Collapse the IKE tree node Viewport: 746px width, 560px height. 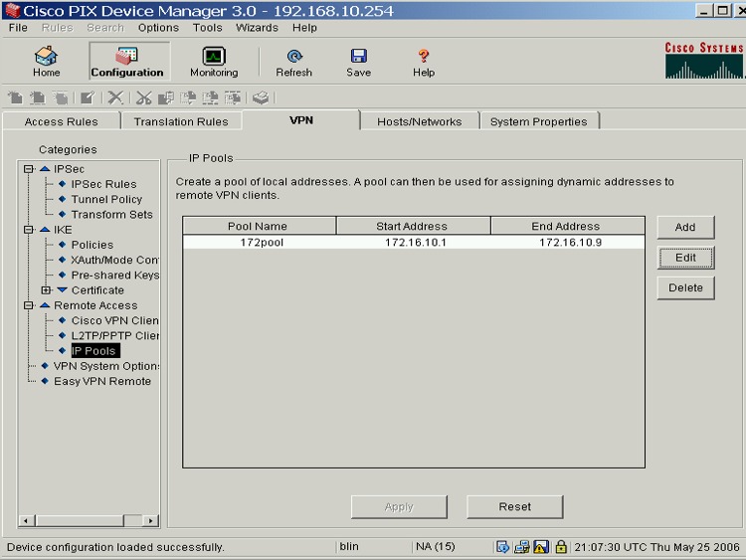click(x=29, y=230)
